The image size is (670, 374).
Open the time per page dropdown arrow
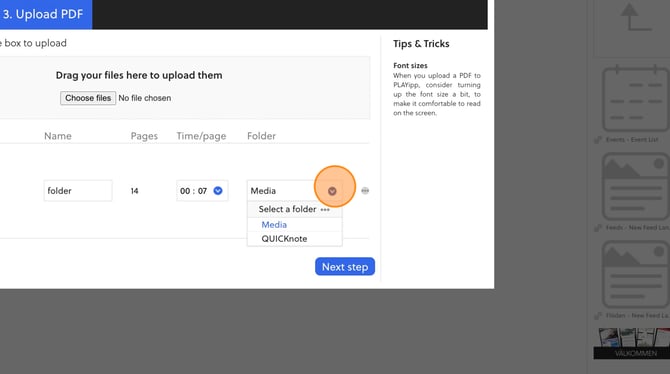(218, 191)
